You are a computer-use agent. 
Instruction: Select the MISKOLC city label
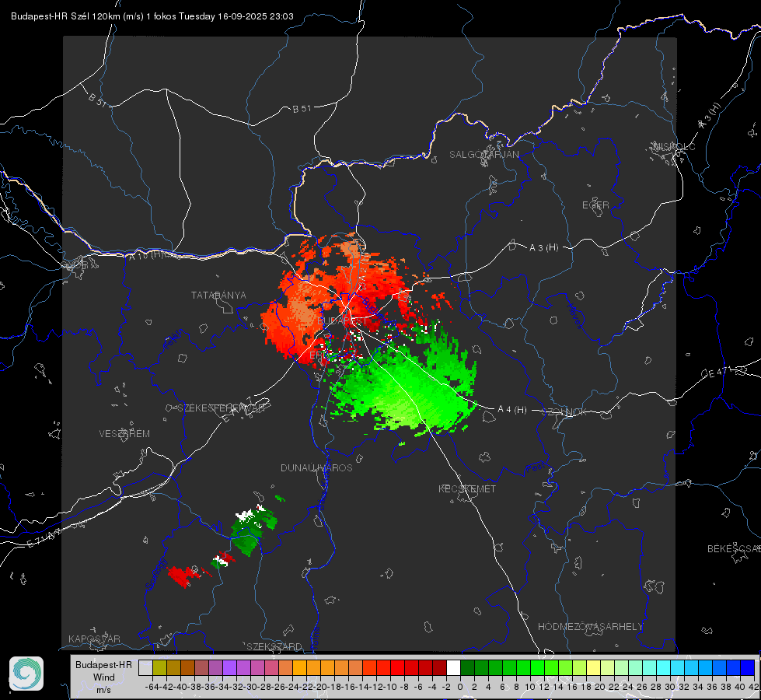pyautogui.click(x=674, y=147)
